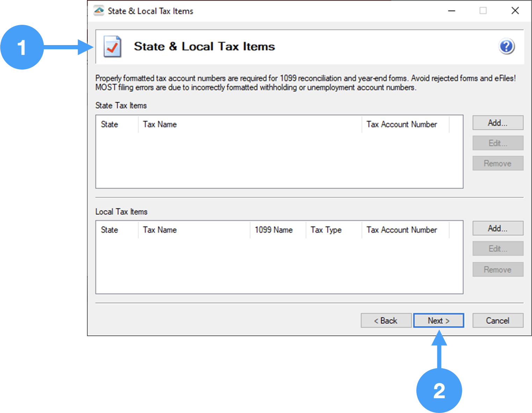Close the State & Local Tax Items window
Screen dimensions: 532x413
(x=515, y=11)
